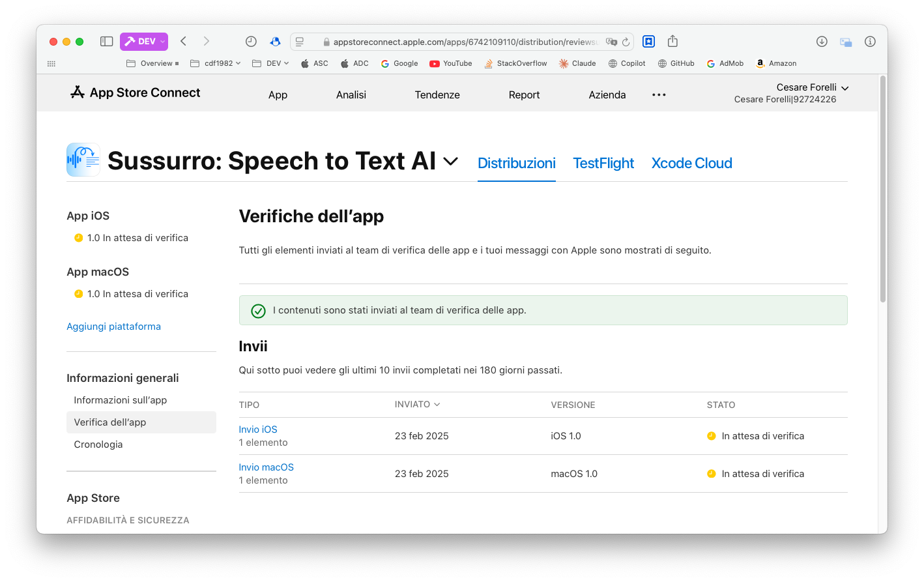Viewport: 924px width, 582px height.
Task: Click the iOS 1.0 version cell
Action: (566, 436)
